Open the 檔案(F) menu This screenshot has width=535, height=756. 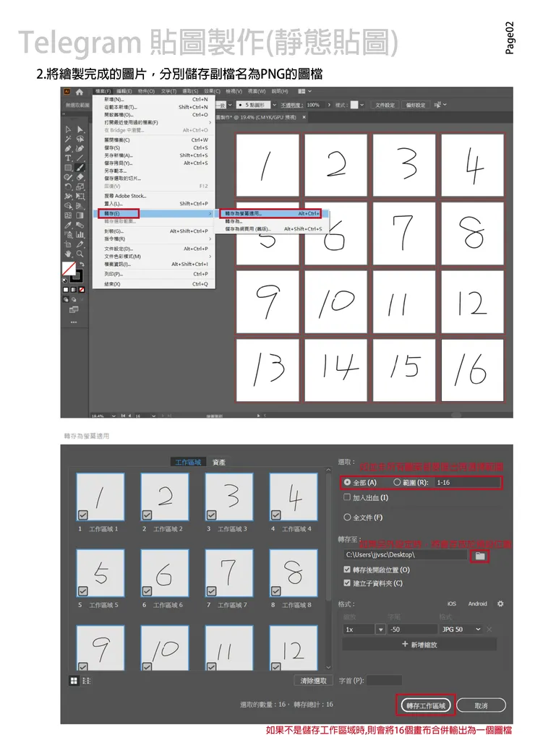pyautogui.click(x=104, y=91)
